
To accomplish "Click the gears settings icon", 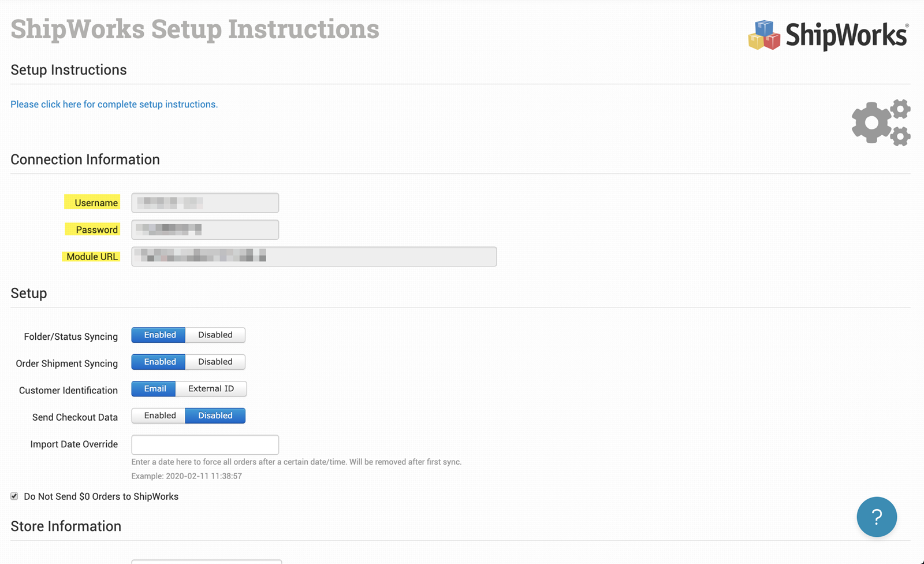I will (881, 123).
